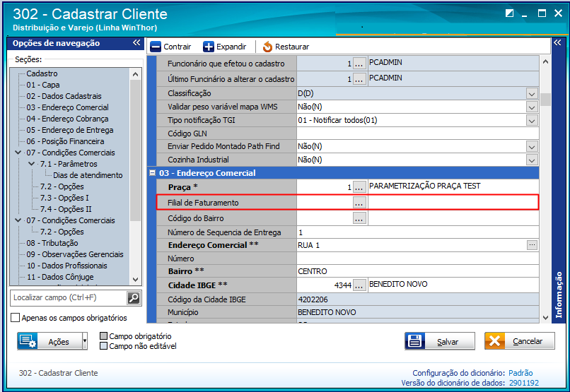The image size is (570, 392).
Task: Open the Código do Bairro lookup button
Action: (359, 218)
